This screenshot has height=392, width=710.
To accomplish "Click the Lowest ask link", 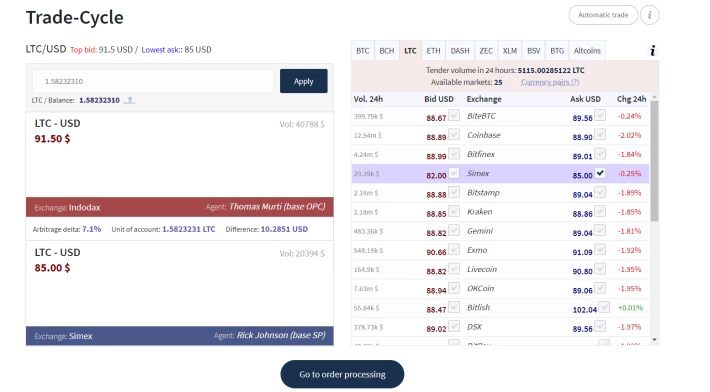I will pos(161,50).
